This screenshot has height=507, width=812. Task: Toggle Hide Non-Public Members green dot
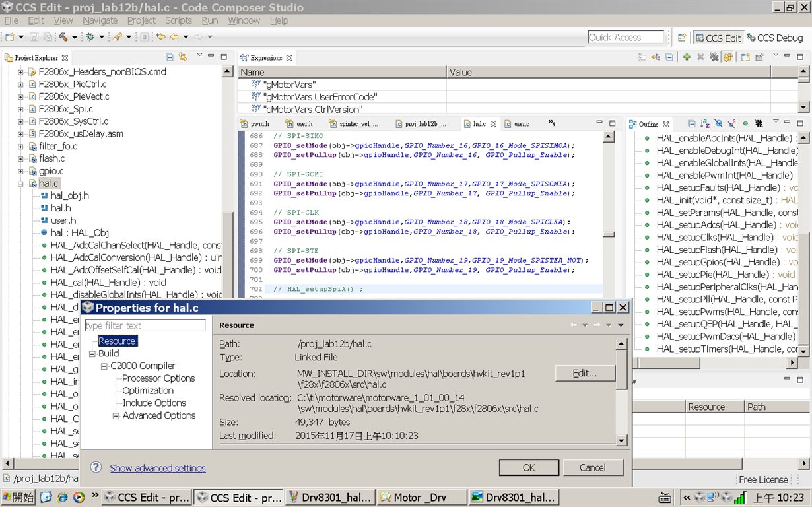(745, 123)
